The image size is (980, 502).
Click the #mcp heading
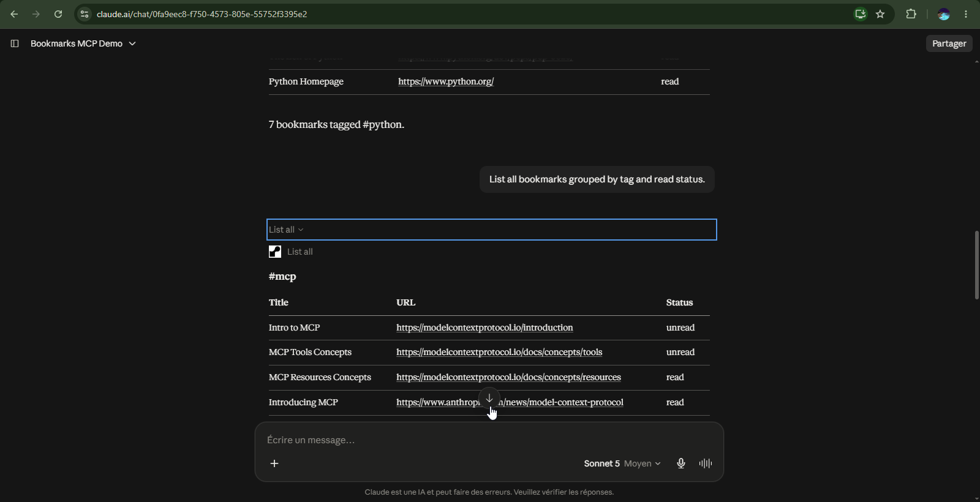(282, 277)
